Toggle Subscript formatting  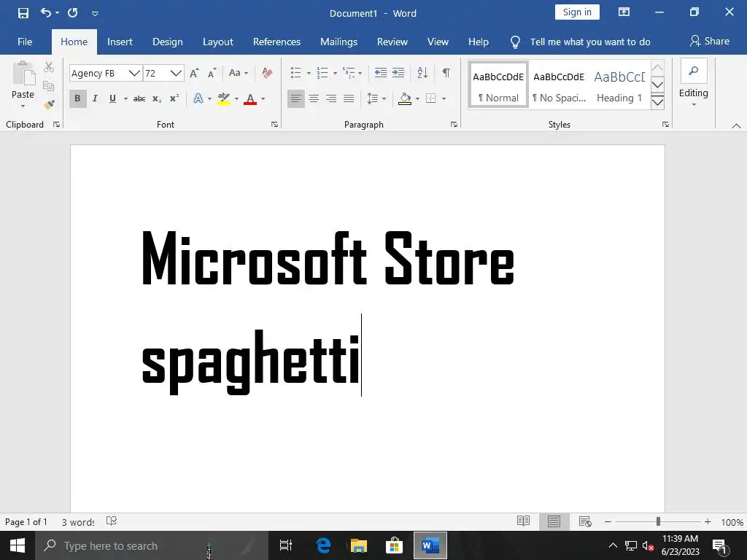click(157, 98)
